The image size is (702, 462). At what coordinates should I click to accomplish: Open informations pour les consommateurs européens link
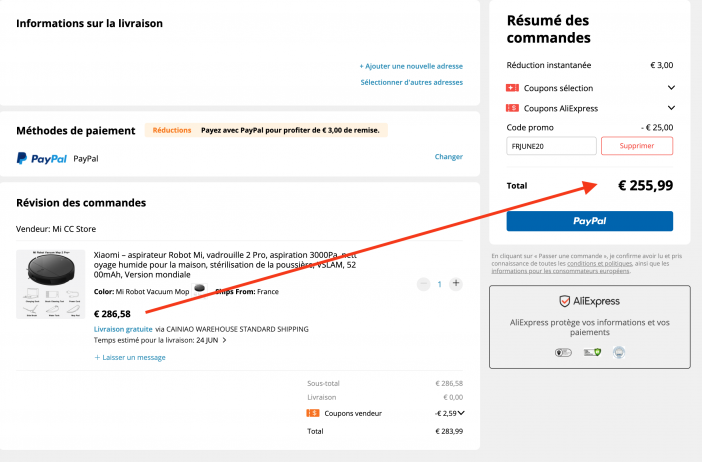[560, 271]
